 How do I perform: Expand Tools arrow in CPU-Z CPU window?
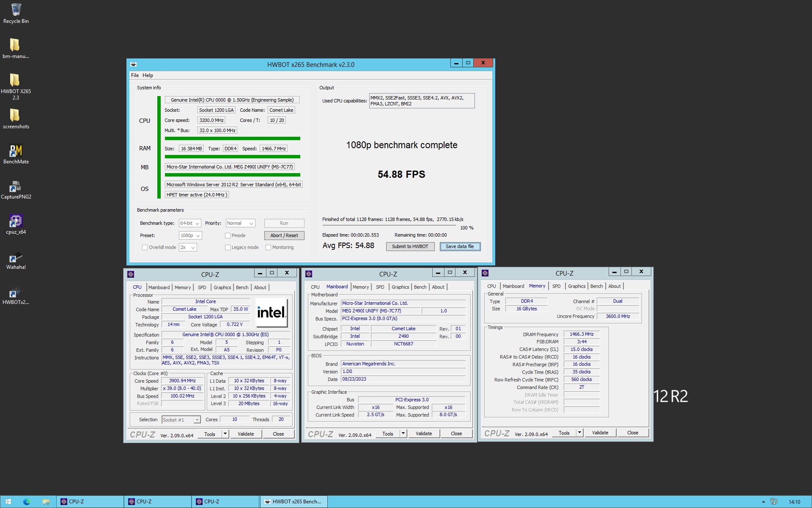225,434
